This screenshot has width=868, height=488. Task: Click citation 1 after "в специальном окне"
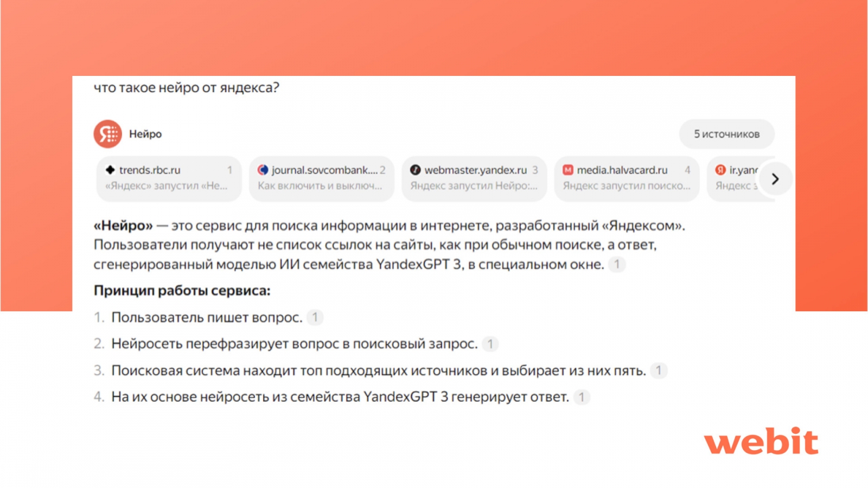(616, 265)
